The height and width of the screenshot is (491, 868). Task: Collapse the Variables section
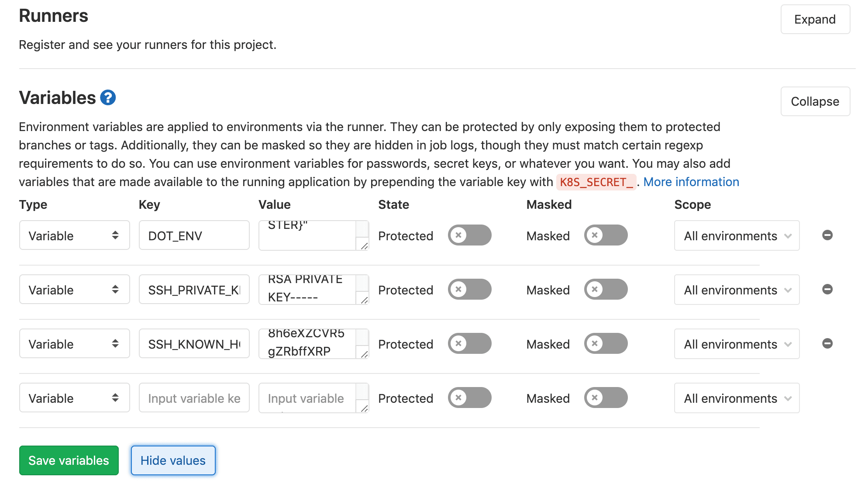pyautogui.click(x=815, y=101)
